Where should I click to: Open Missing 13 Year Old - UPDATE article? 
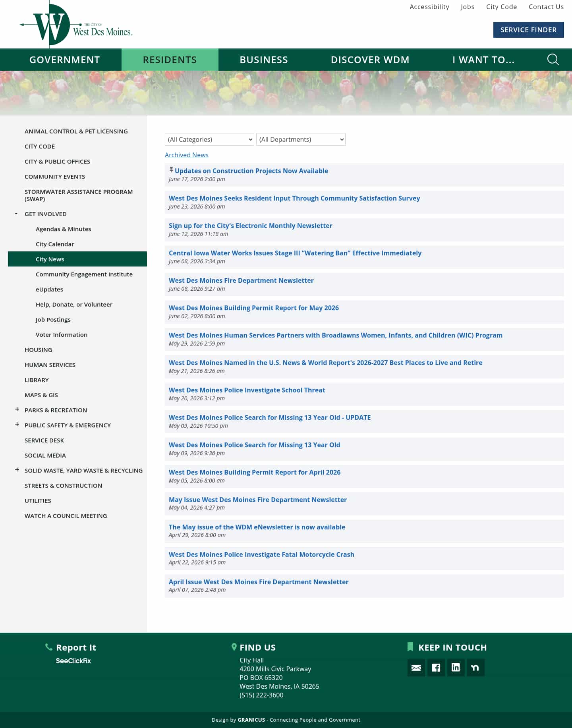(270, 417)
